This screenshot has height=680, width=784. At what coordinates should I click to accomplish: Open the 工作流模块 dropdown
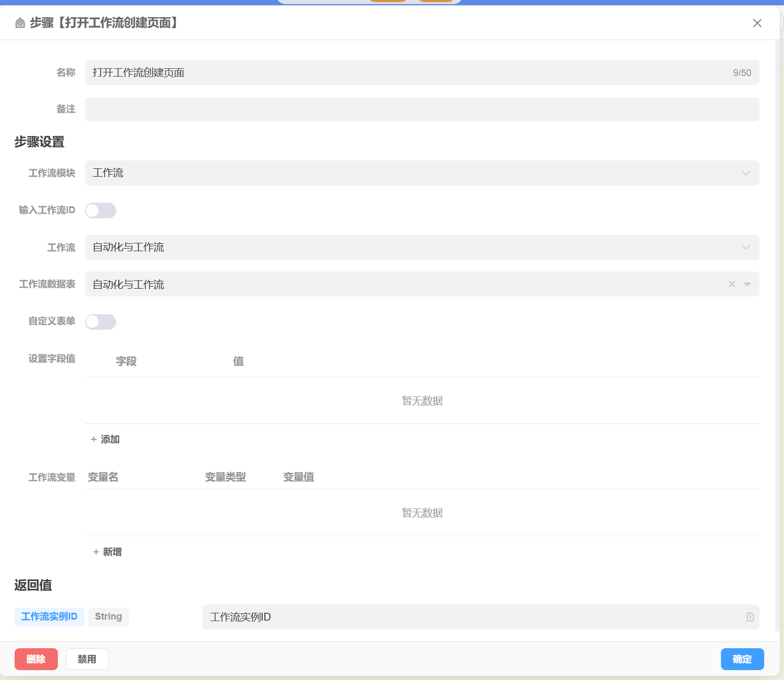(421, 173)
